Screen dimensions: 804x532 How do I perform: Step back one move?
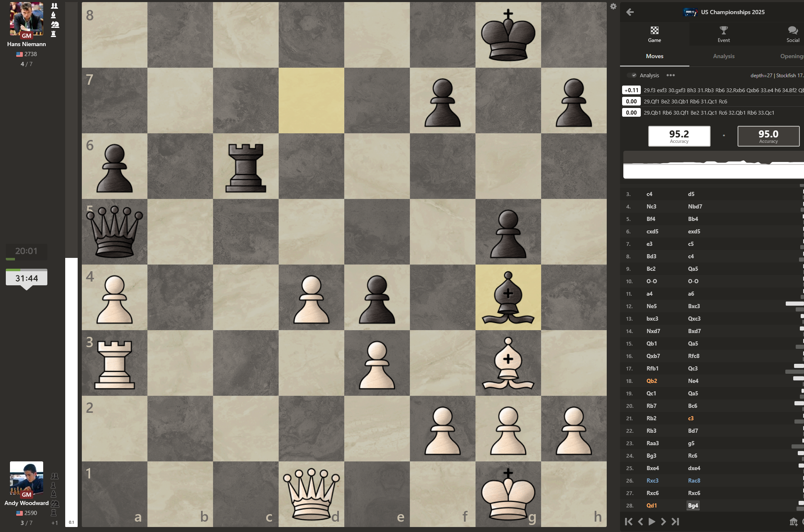click(640, 522)
